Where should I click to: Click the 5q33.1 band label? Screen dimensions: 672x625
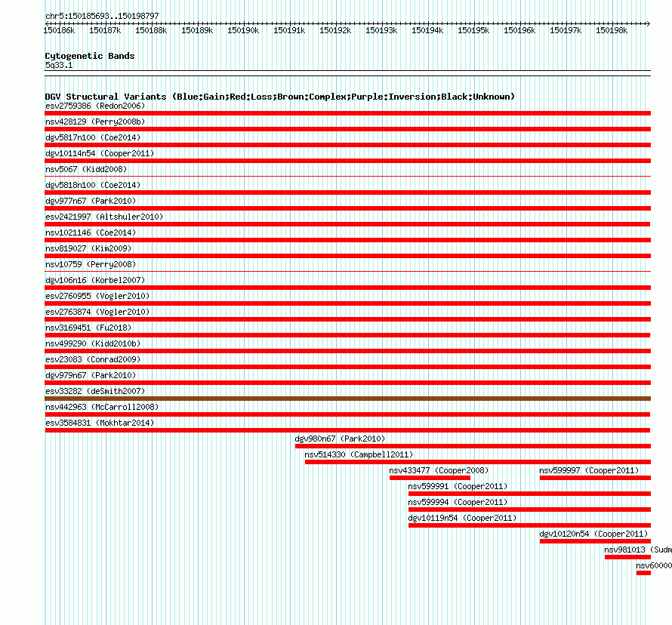59,65
